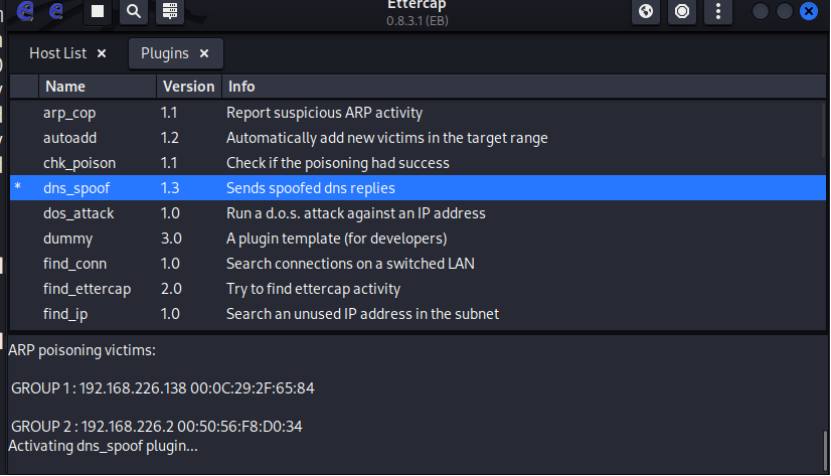Image resolution: width=831 pixels, height=476 pixels.
Task: Select the chk_poison plugin row
Action: (79, 162)
